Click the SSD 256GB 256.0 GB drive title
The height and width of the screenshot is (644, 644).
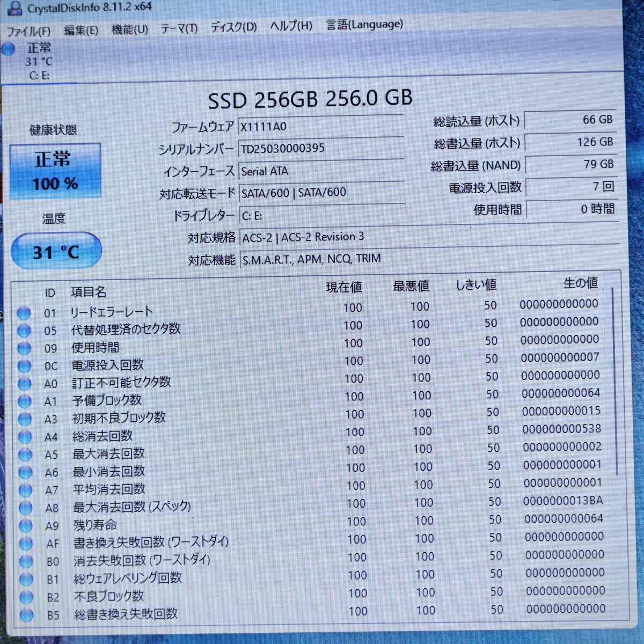tap(310, 99)
